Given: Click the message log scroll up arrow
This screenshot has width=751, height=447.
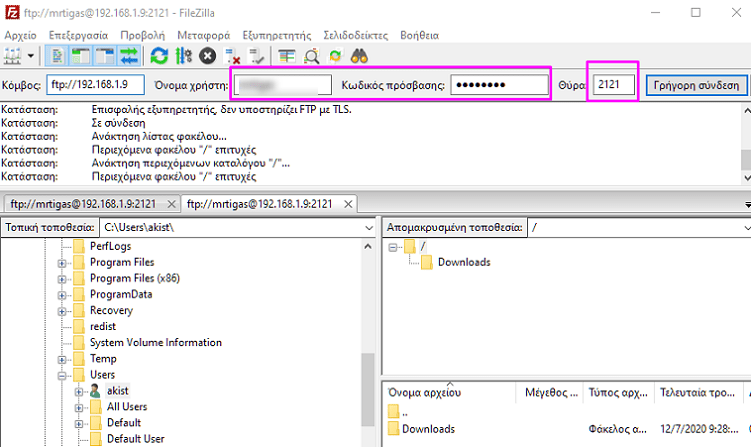Looking at the screenshot, I should click(746, 111).
